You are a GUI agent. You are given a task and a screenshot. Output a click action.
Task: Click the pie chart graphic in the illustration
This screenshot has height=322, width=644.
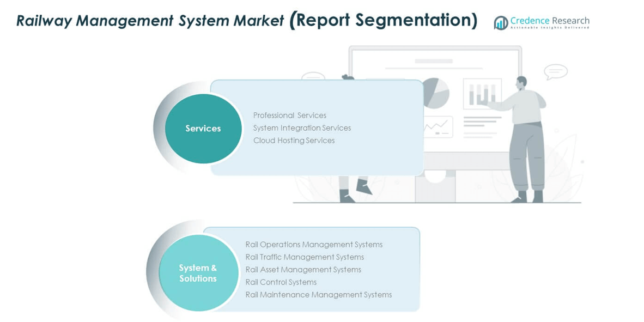(436, 93)
